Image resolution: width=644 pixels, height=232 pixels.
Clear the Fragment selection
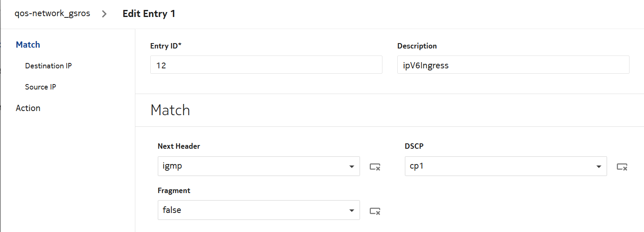click(x=375, y=211)
